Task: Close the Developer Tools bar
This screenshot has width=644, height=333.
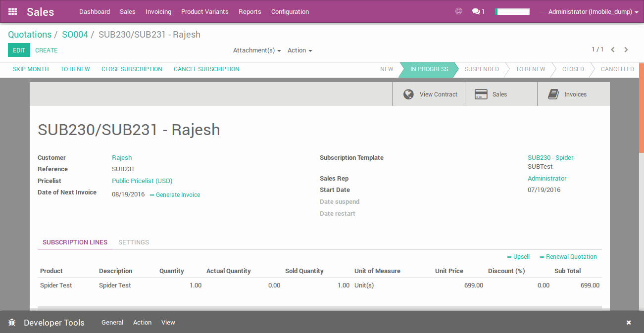Action: (x=628, y=323)
